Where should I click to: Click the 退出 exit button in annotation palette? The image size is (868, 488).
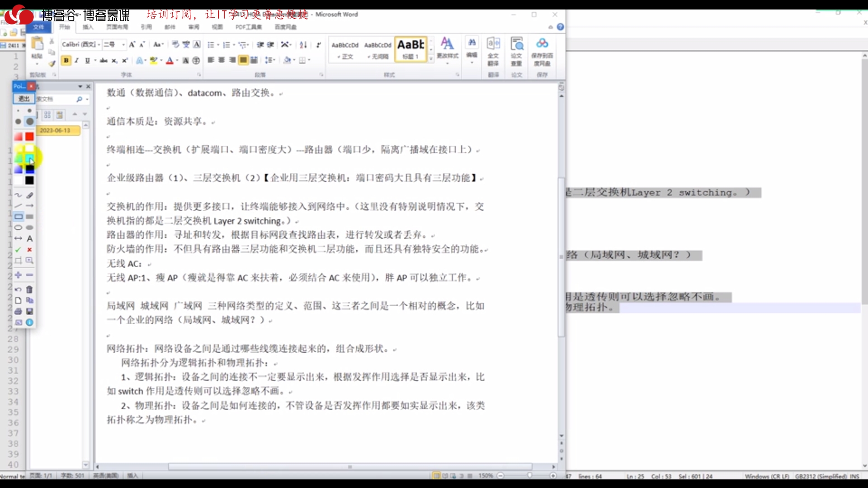[24, 99]
